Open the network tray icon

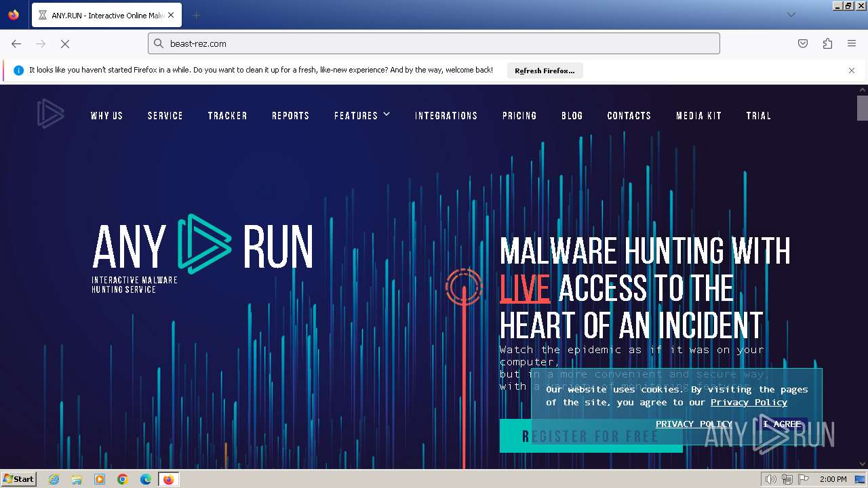[x=787, y=479]
